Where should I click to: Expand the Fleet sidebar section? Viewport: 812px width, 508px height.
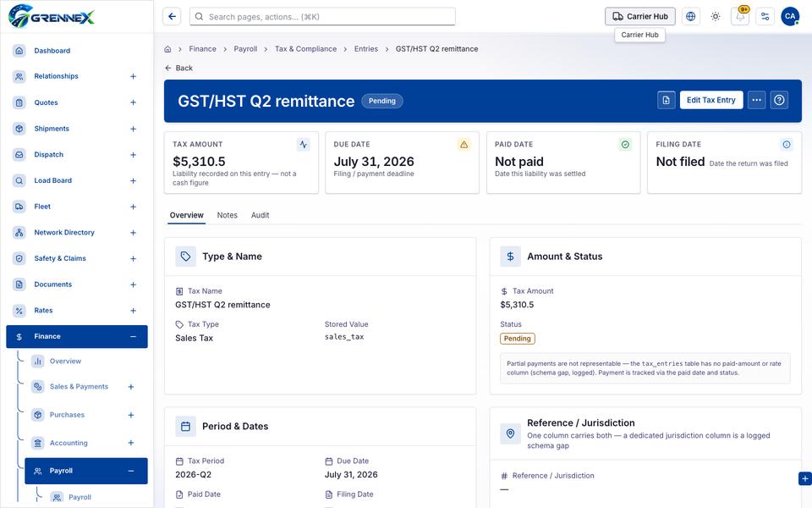(133, 207)
